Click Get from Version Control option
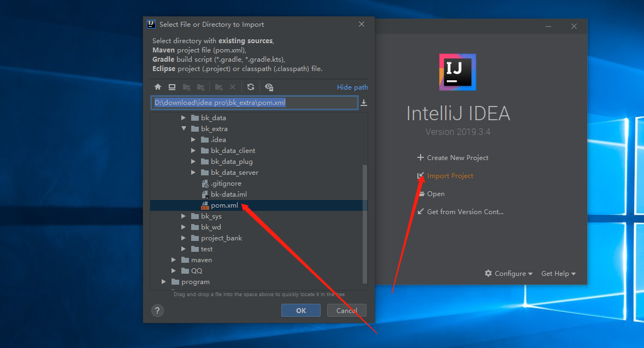 465,212
